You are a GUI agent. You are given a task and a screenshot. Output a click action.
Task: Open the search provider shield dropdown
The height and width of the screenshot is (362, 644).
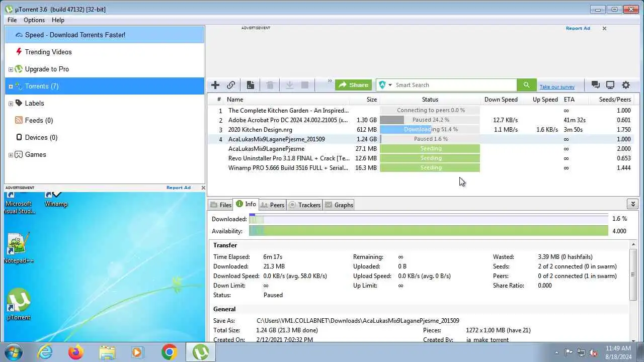pyautogui.click(x=385, y=85)
